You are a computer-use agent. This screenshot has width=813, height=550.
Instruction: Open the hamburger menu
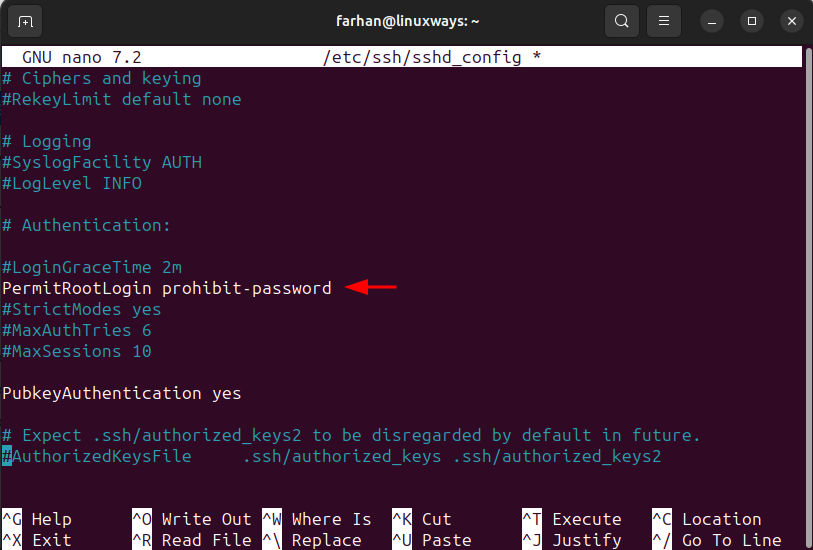click(x=664, y=21)
